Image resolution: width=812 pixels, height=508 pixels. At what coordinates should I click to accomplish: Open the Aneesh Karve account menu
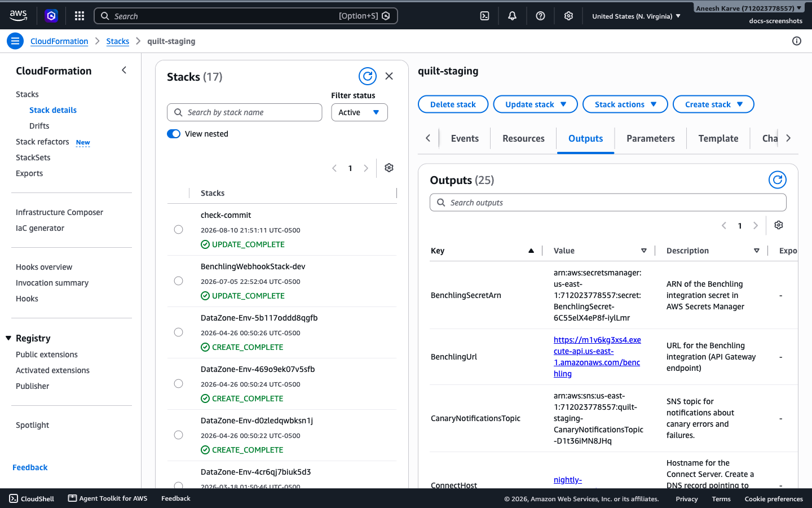748,8
